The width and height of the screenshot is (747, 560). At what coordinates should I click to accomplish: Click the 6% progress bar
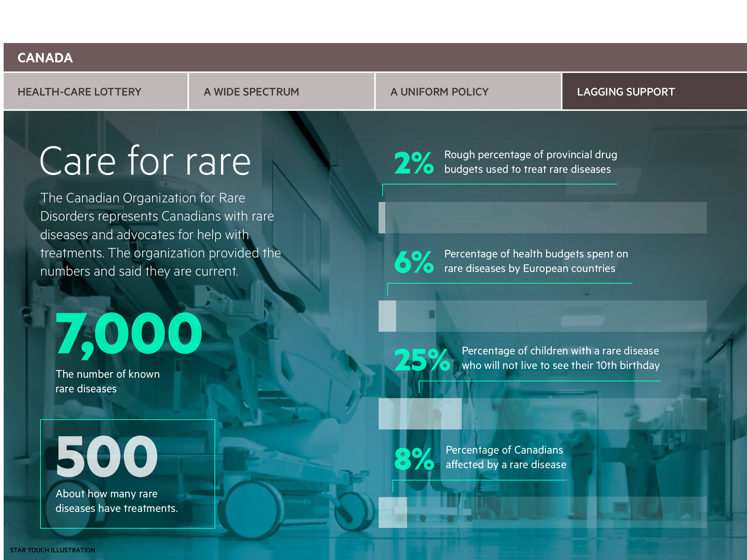[543, 316]
